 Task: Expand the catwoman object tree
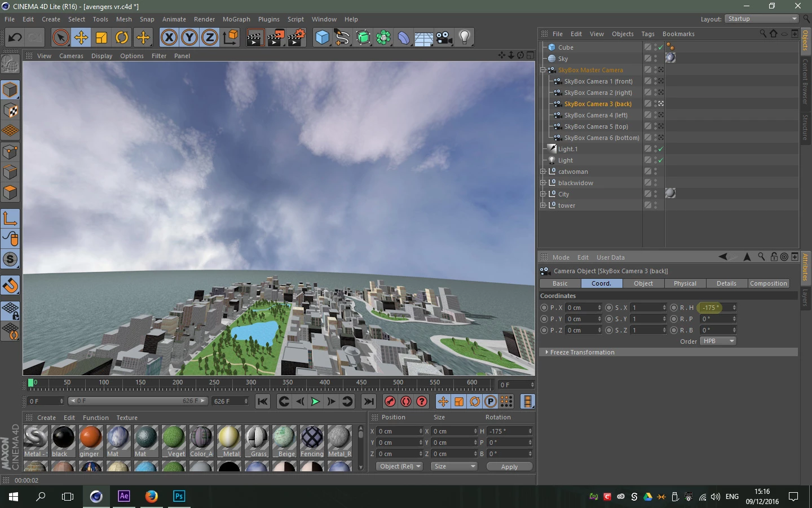[x=543, y=172]
